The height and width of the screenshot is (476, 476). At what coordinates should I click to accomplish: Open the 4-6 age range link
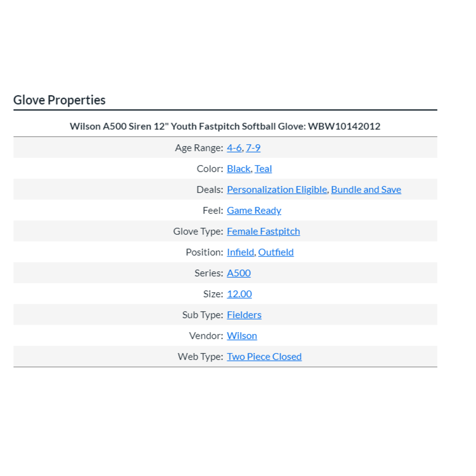[x=234, y=148]
